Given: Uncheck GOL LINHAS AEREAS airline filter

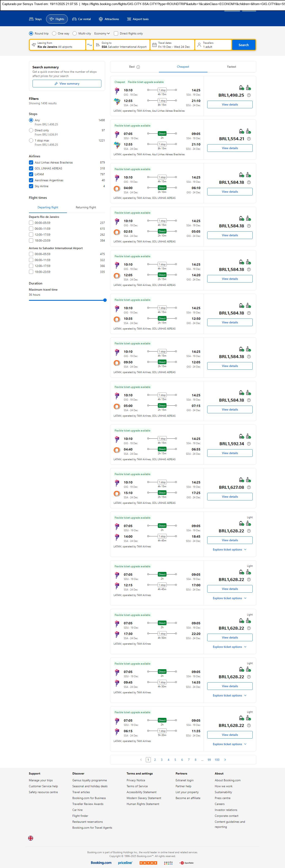Looking at the screenshot, I should [31, 169].
